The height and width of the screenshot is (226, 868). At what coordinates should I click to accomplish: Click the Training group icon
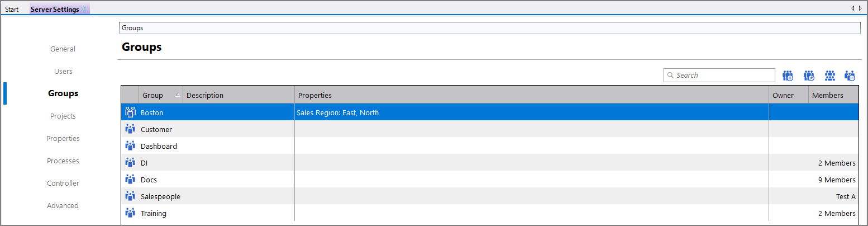(130, 213)
